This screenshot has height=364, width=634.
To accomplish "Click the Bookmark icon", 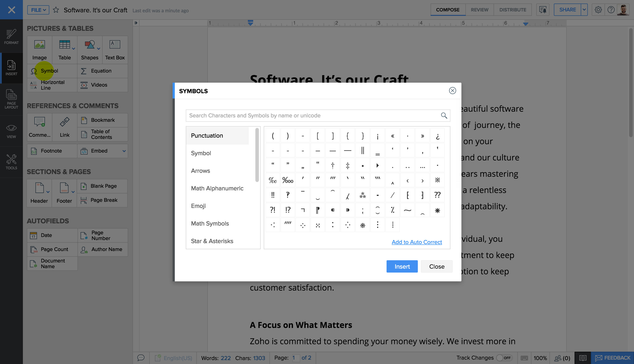I will pos(84,120).
